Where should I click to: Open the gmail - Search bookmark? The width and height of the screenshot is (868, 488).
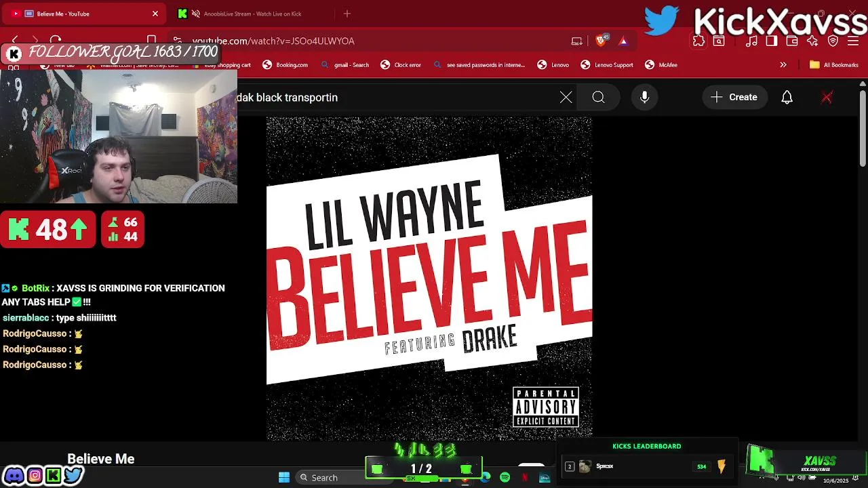point(345,65)
